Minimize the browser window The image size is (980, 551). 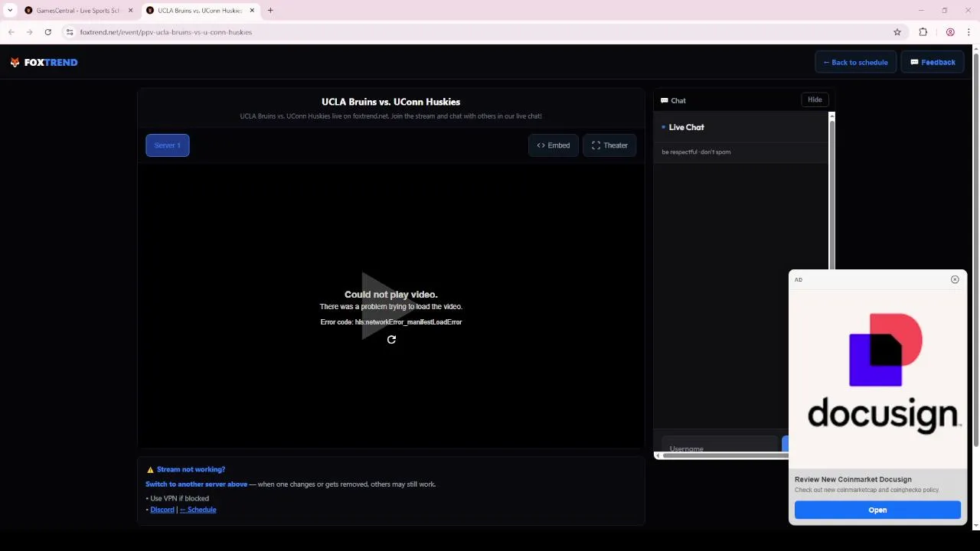[921, 11]
